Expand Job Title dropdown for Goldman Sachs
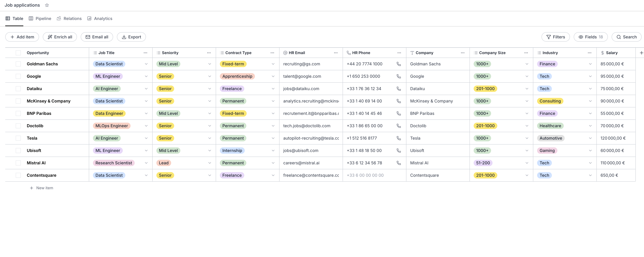 point(146,64)
